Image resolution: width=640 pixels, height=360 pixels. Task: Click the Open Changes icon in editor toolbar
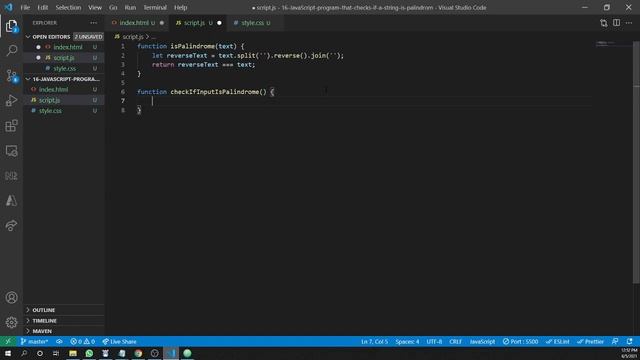pos(604,23)
